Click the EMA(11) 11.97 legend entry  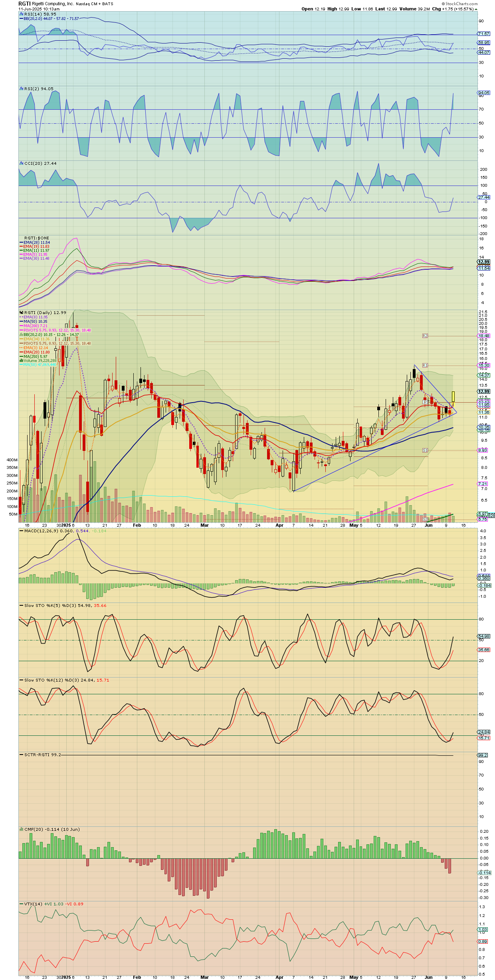pos(35,250)
